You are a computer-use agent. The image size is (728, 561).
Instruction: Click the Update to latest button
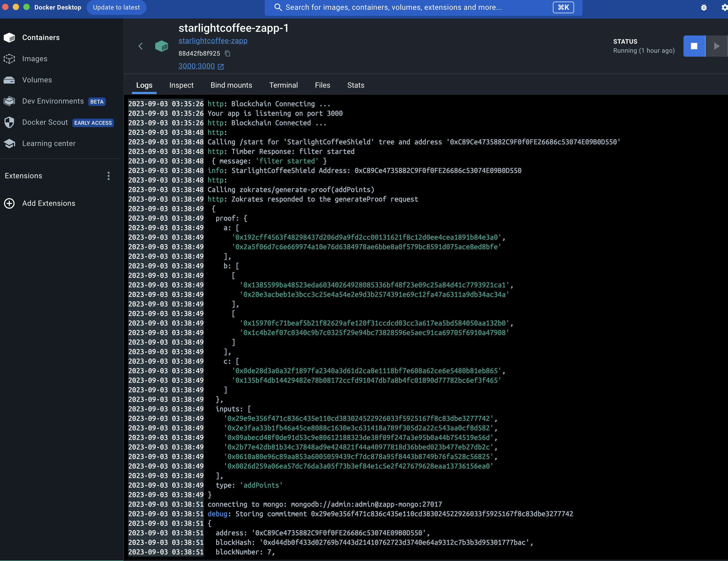116,7
